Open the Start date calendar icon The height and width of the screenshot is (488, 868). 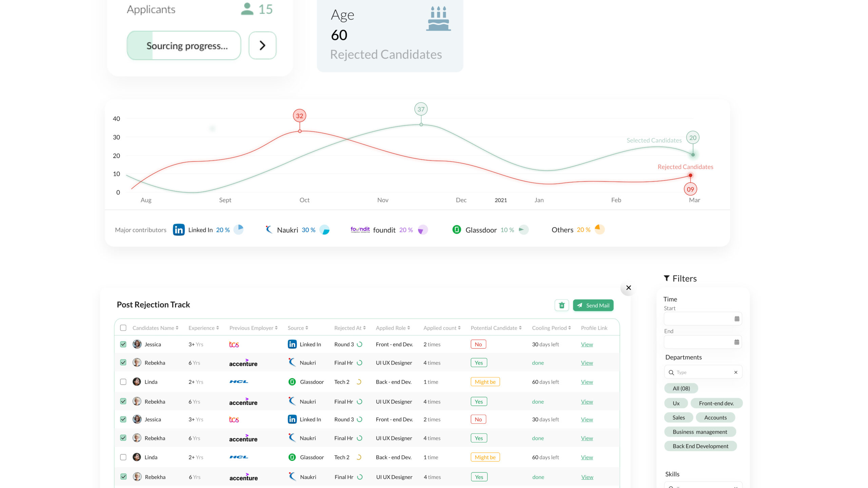(x=736, y=319)
